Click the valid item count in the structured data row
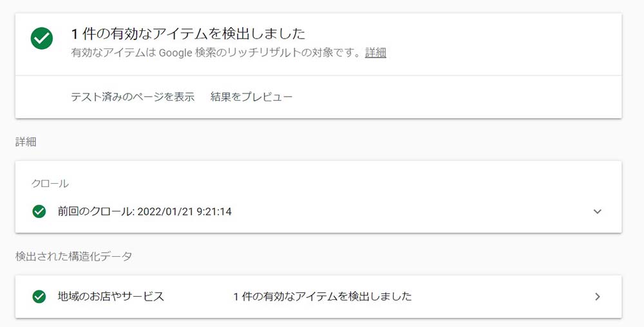The height and width of the screenshot is (327, 644). coord(322,297)
